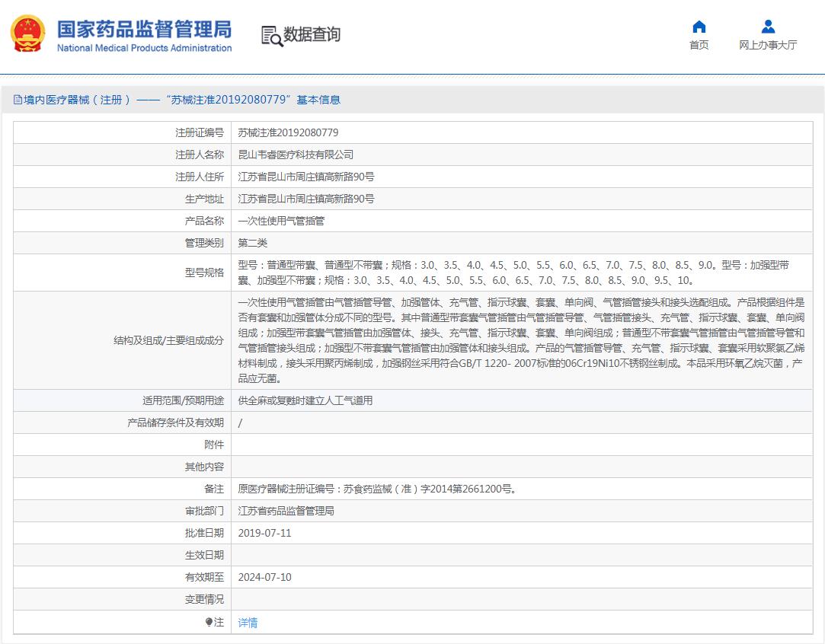Click approval date 2019-07-11
This screenshot has height=644, width=825.
tap(264, 533)
